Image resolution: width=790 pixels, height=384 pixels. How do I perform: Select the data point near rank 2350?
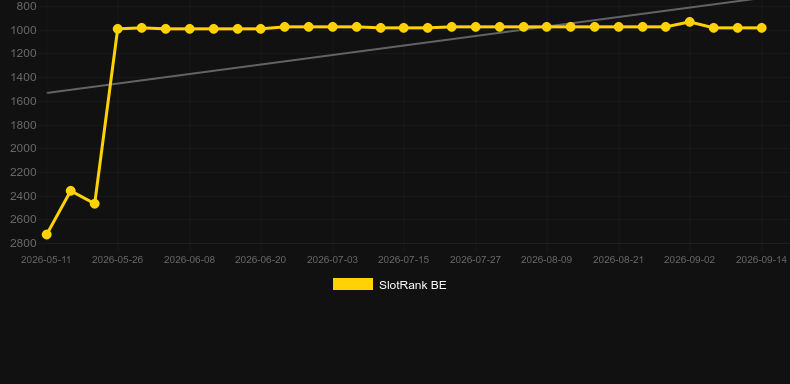[71, 190]
